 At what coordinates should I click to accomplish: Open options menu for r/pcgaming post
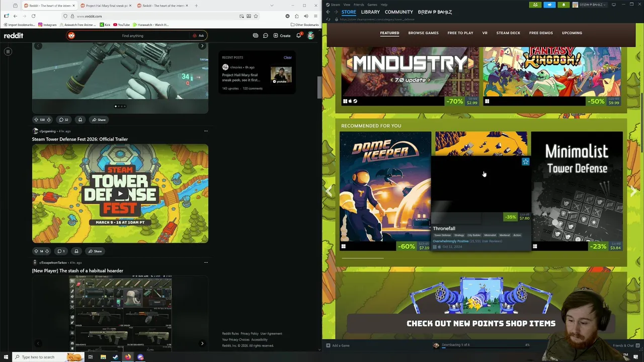(x=206, y=131)
